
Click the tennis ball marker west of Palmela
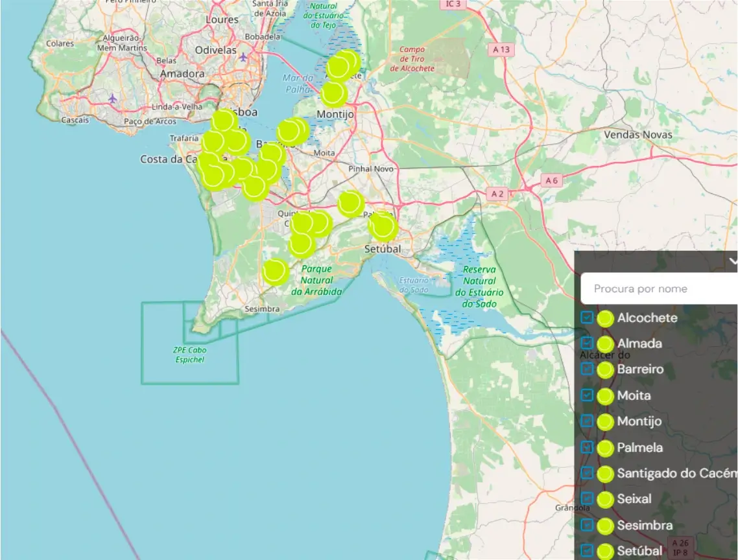pos(351,204)
